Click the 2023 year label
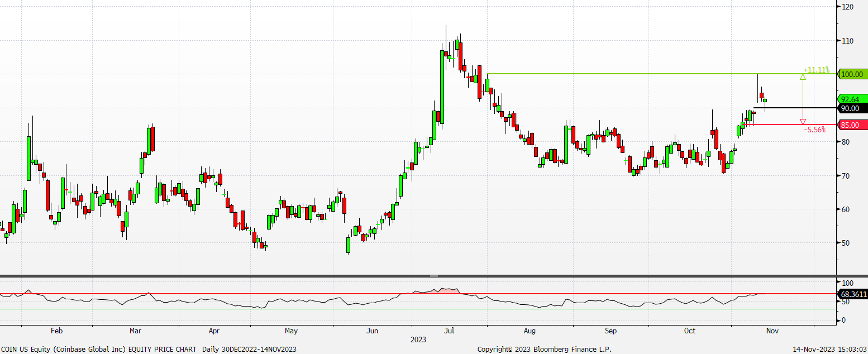 coord(418,339)
